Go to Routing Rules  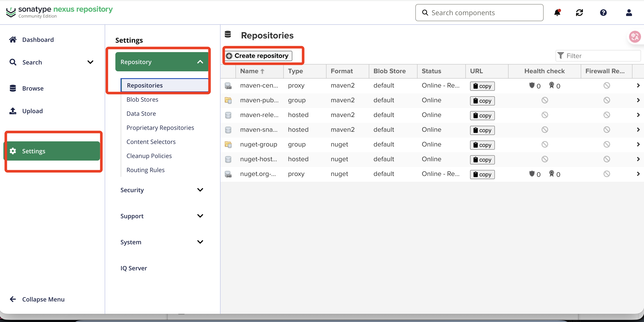coord(145,170)
